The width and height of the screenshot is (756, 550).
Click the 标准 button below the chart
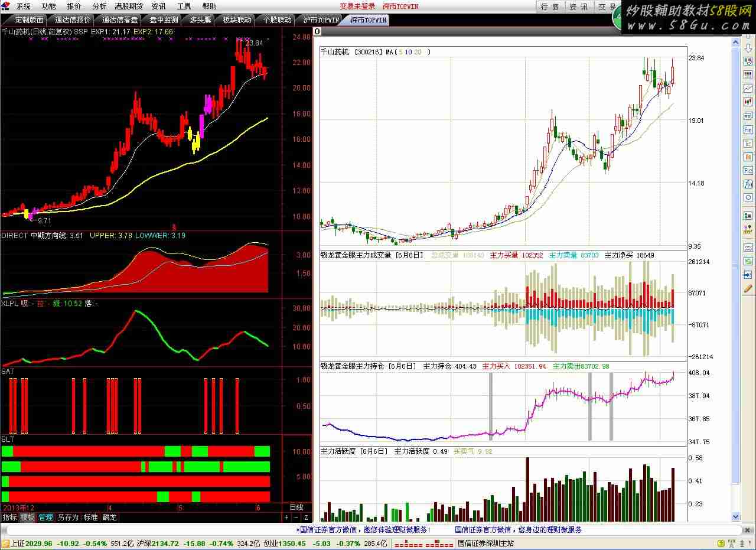point(90,517)
